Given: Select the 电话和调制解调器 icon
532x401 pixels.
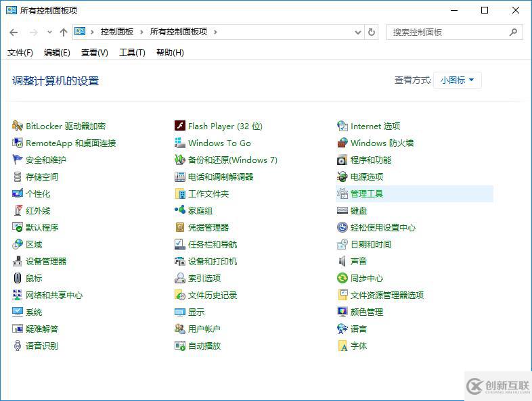Looking at the screenshot, I should (180, 176).
